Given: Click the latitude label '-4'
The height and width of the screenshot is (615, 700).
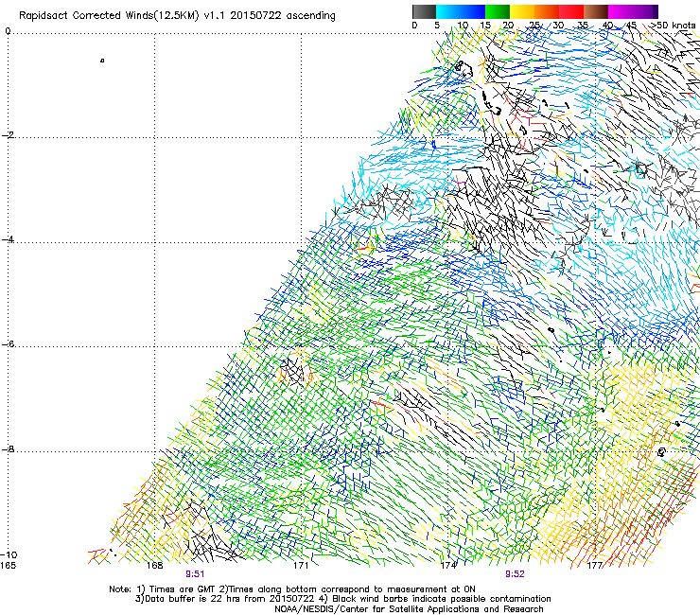Looking at the screenshot, I should point(9,239).
